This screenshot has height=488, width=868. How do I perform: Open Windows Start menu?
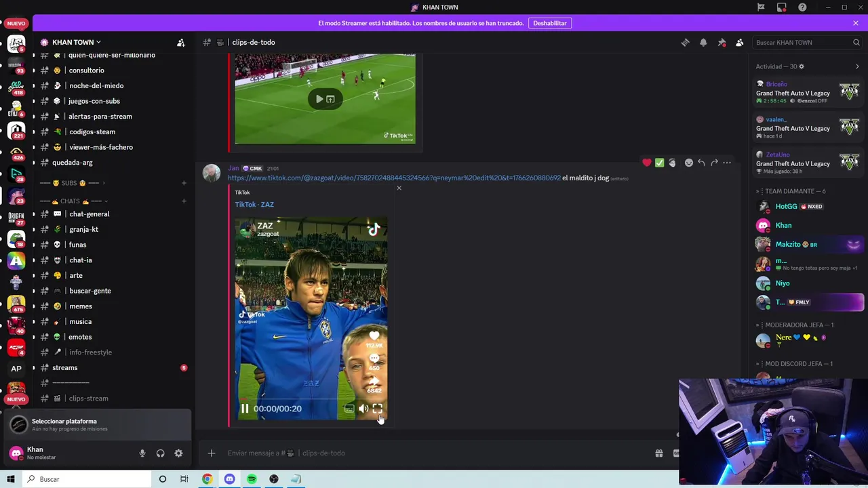click(x=11, y=479)
